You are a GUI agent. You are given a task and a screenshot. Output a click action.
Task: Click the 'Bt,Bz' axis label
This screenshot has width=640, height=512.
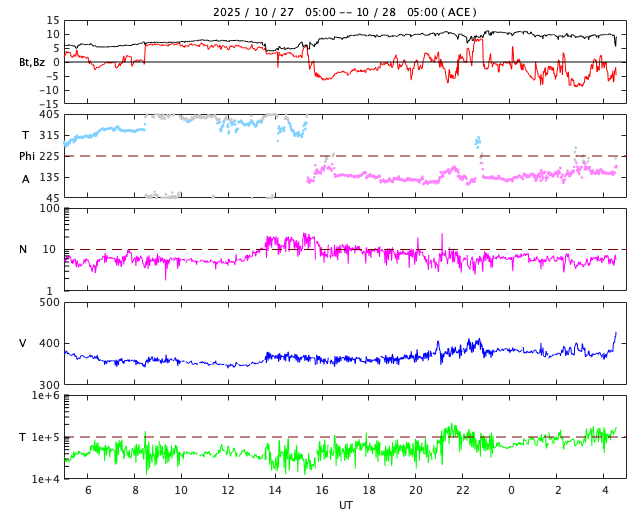click(x=32, y=62)
